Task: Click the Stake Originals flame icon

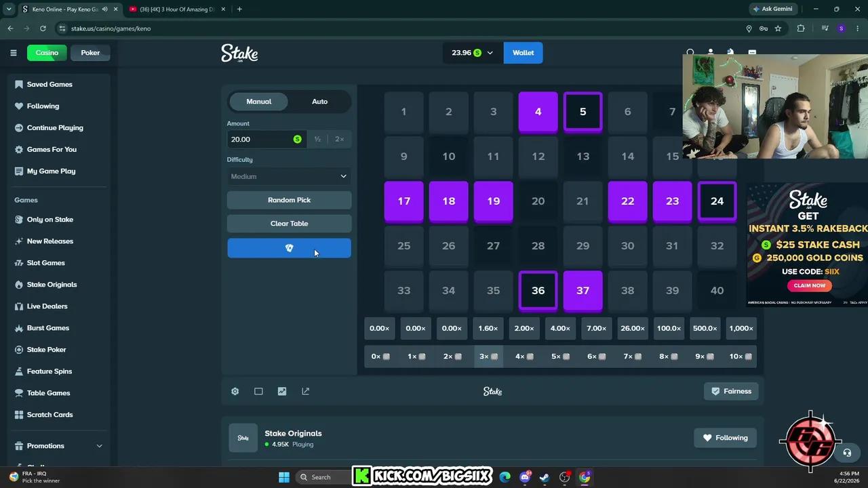Action: pos(19,285)
